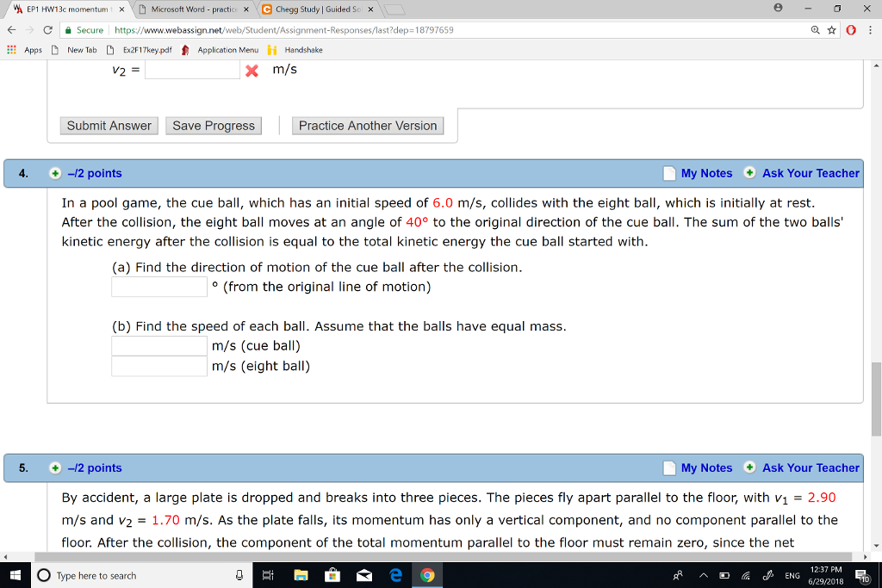Click the question 4 My Notes page icon
The height and width of the screenshot is (588, 882).
pyautogui.click(x=669, y=174)
